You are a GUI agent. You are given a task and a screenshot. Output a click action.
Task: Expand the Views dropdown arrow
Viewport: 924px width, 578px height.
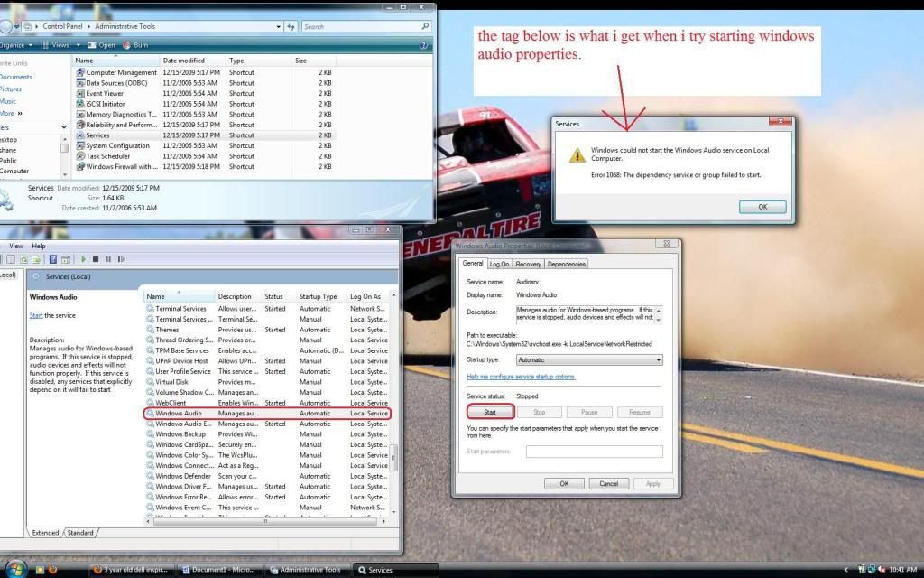[x=78, y=45]
